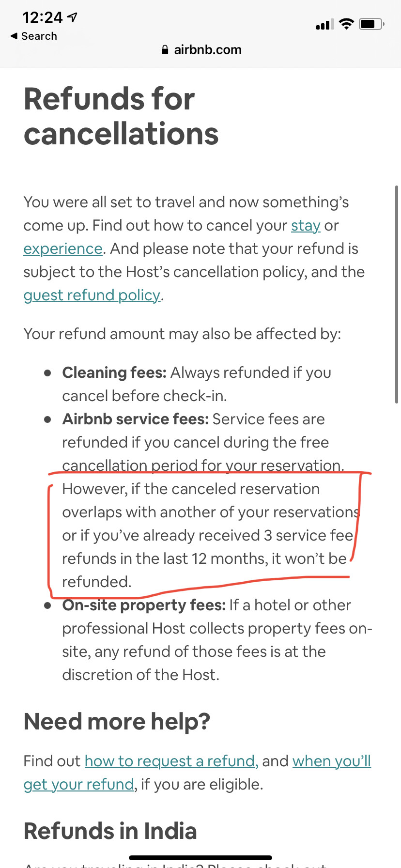The image size is (401, 868).
Task: Open the 'how to request a refund' link
Action: click(x=170, y=761)
